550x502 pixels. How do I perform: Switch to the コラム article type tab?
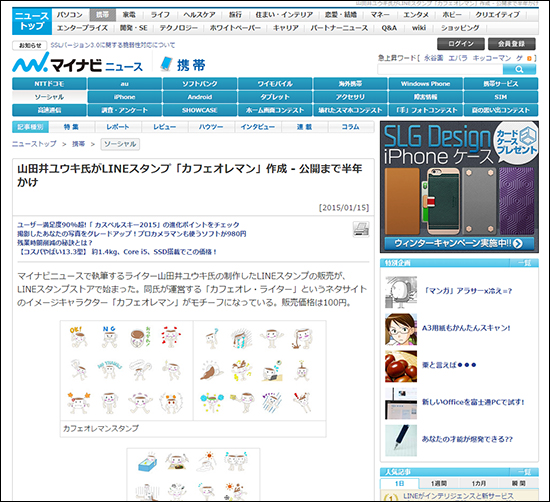(350, 127)
